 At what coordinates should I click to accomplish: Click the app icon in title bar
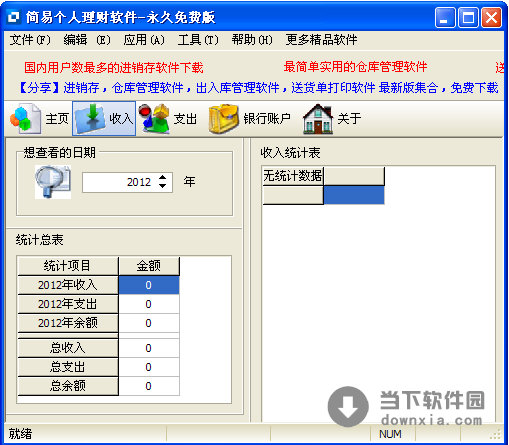coord(14,17)
